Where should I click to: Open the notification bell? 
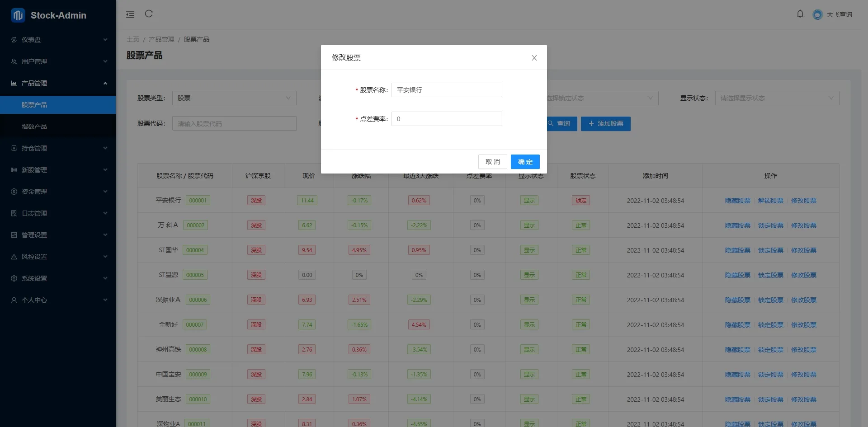click(x=800, y=14)
